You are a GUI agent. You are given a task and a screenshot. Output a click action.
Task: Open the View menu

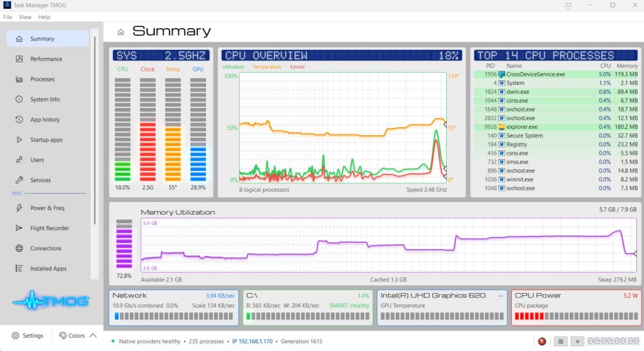[25, 17]
